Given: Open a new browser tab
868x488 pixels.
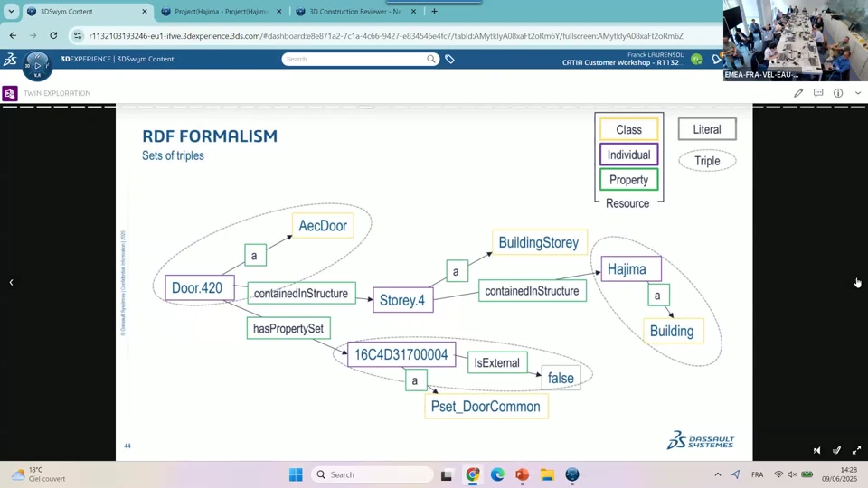Looking at the screenshot, I should (435, 11).
